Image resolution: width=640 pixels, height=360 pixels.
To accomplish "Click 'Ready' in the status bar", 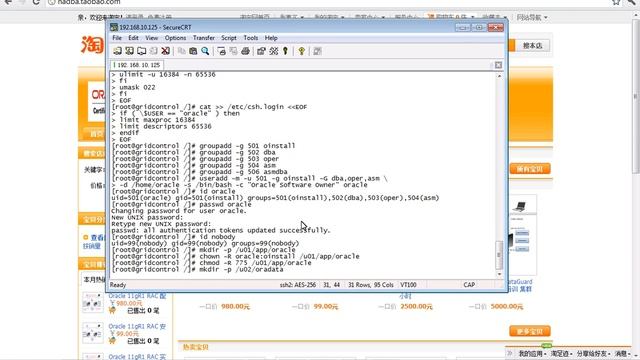I will pyautogui.click(x=118, y=285).
